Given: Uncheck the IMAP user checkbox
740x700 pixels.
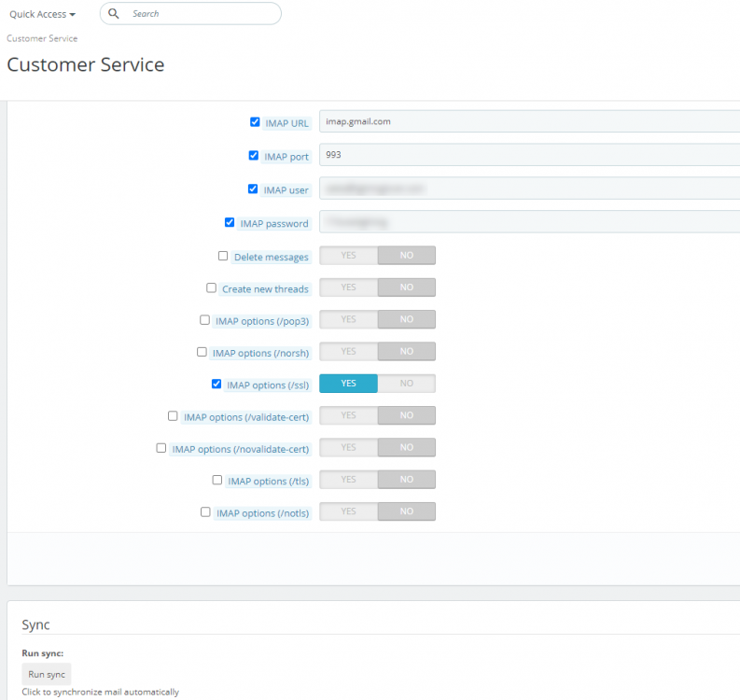Looking at the screenshot, I should coord(253,189).
